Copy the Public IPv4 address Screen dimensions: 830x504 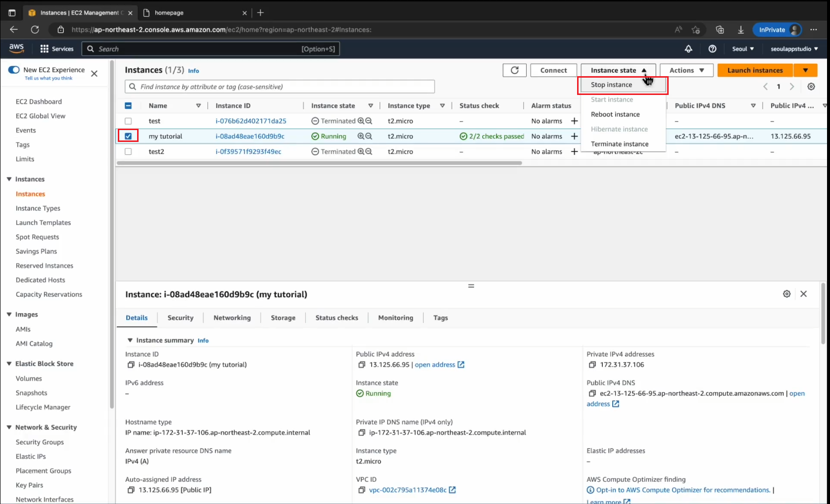[x=362, y=365]
